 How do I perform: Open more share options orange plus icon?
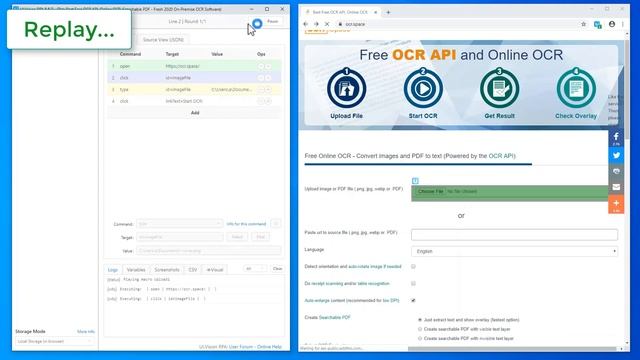coord(616,204)
